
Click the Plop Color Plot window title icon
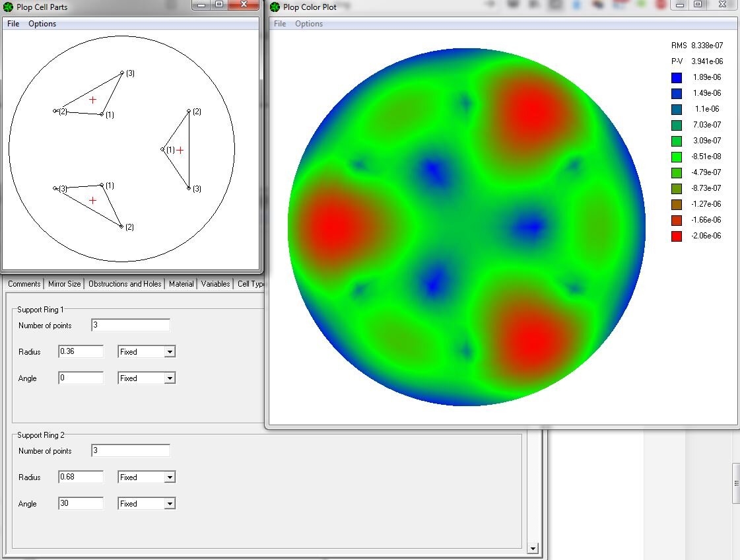275,7
